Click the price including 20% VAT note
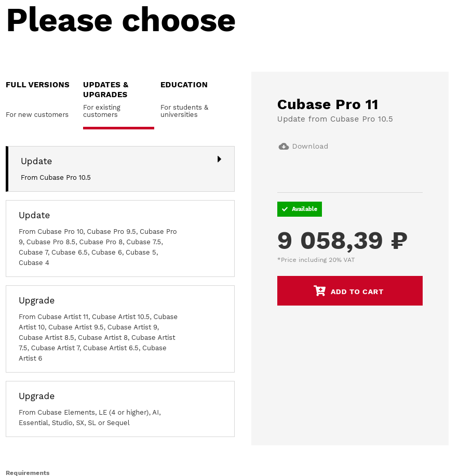 pyautogui.click(x=316, y=260)
